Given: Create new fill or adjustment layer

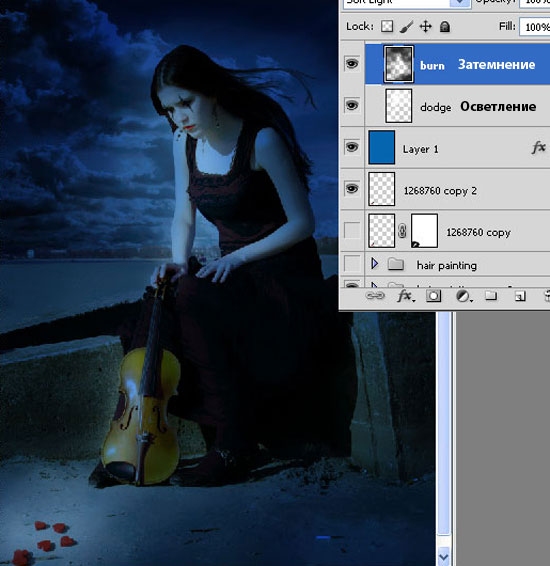Looking at the screenshot, I should (x=463, y=296).
